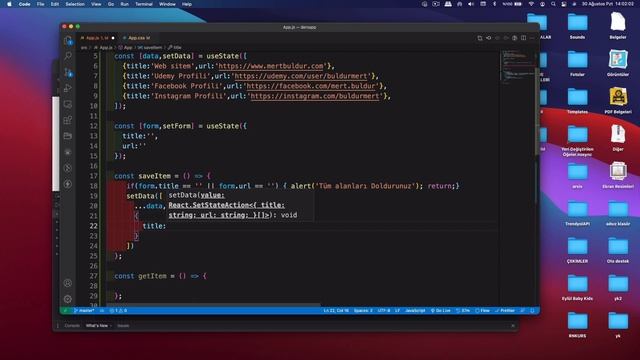Open the PDF Belgeleri item on desktop
Screen dimensions: 640x360
coord(618,100)
